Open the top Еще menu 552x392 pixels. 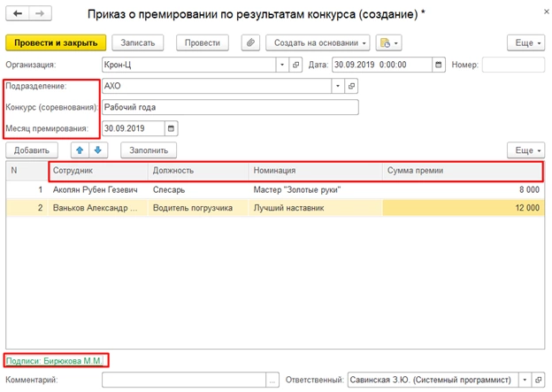(526, 43)
